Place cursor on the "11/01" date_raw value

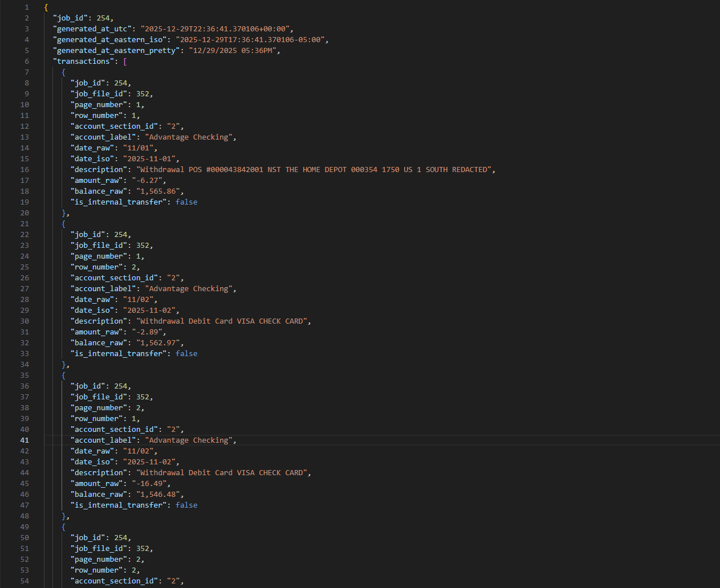pos(140,148)
